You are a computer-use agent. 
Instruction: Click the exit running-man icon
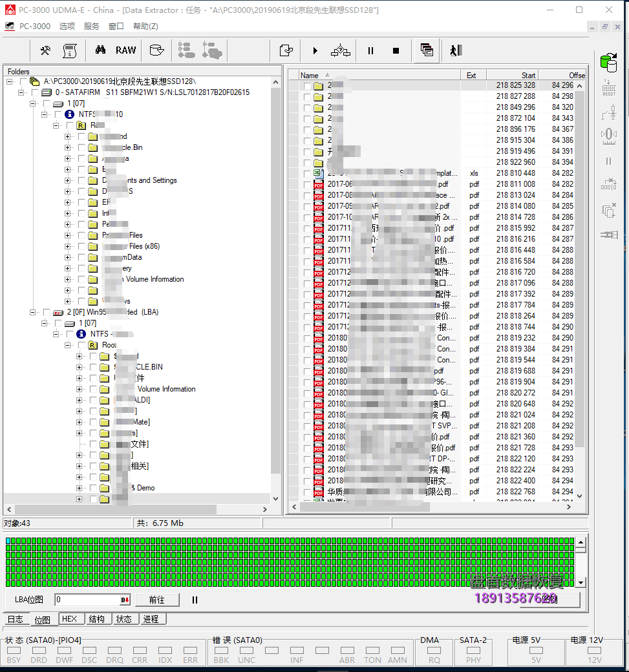(456, 50)
